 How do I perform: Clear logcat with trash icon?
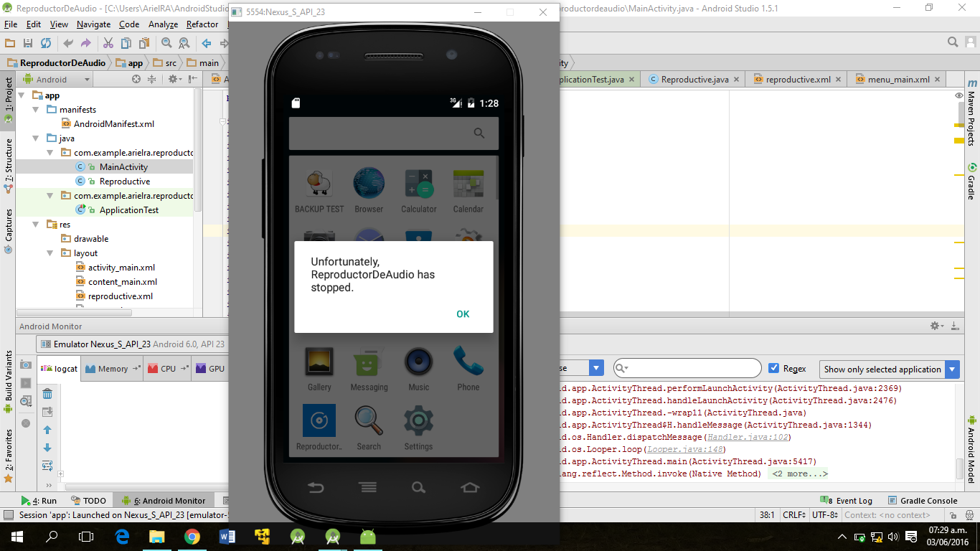[47, 394]
